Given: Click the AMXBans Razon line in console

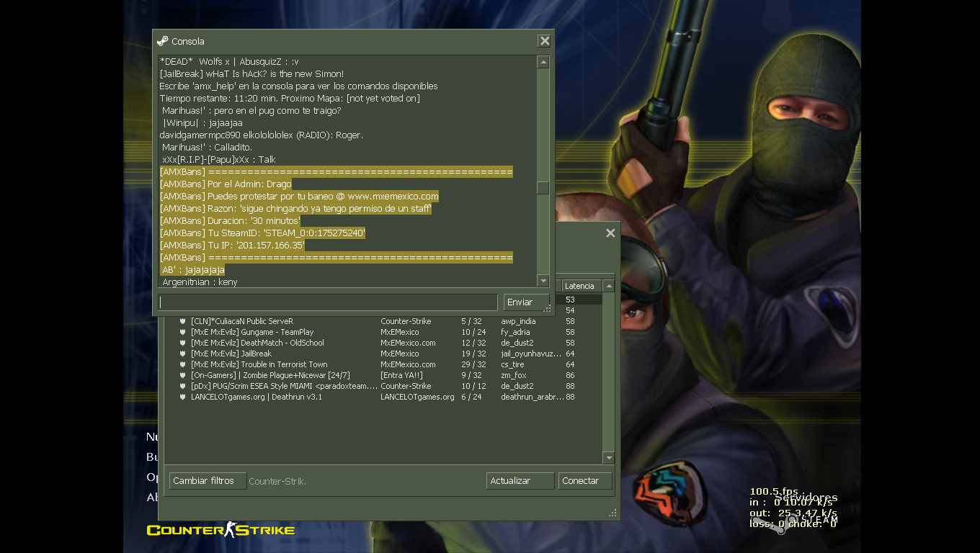Looking at the screenshot, I should click(x=295, y=208).
